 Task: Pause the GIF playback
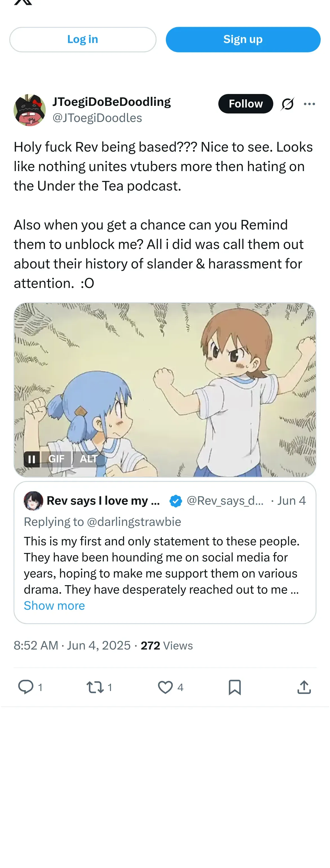pos(32,459)
